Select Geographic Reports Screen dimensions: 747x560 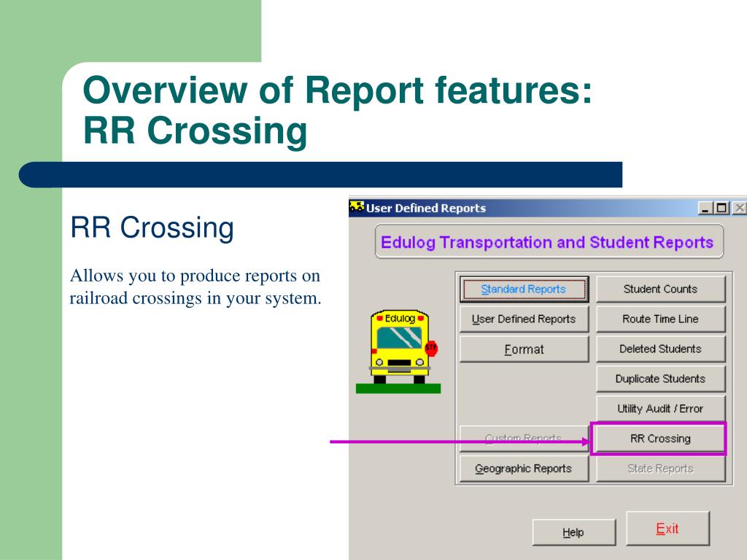524,469
